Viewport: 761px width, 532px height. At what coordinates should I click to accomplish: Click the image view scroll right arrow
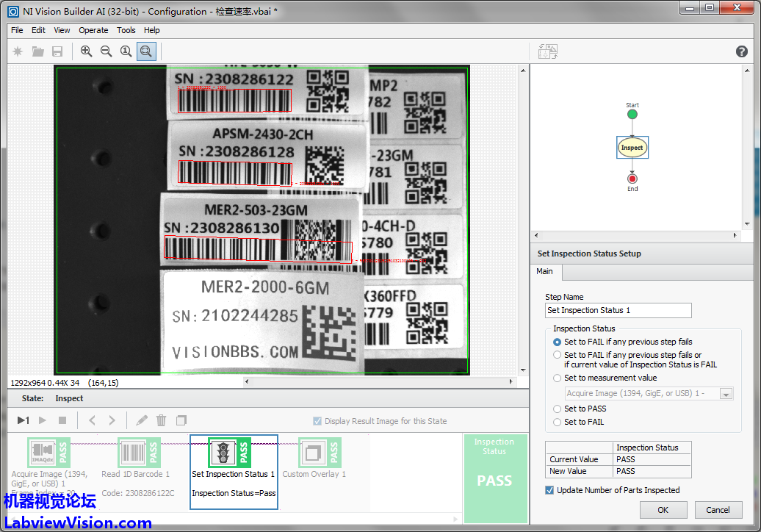coord(511,381)
